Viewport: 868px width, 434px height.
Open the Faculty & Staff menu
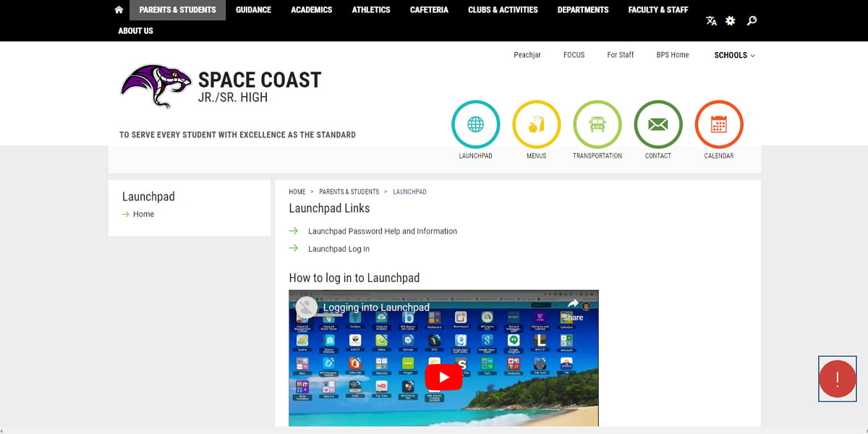point(658,10)
